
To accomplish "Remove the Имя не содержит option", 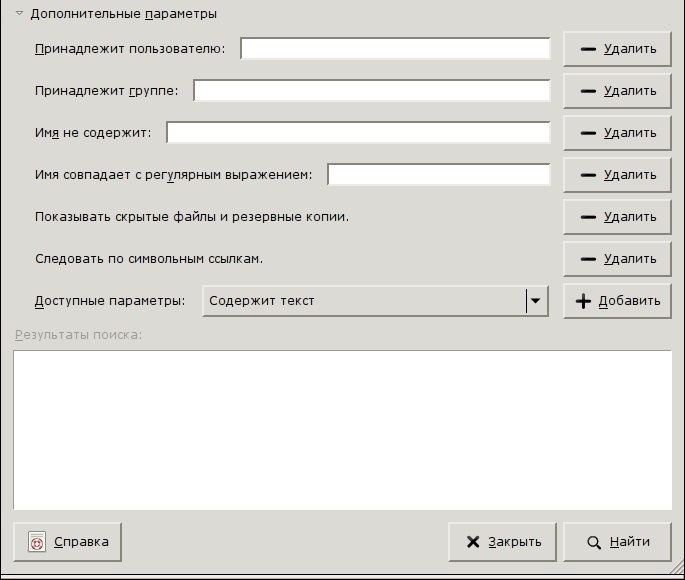I will click(617, 133).
